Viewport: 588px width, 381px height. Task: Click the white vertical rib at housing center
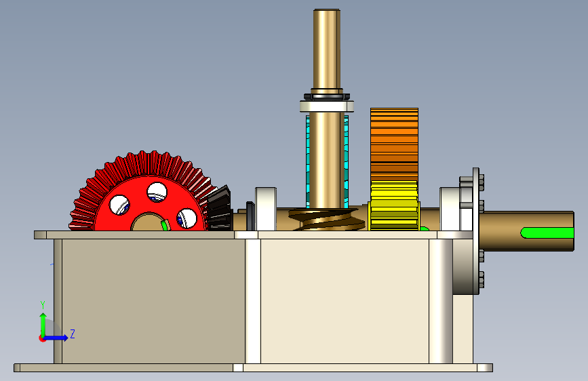tap(253, 301)
